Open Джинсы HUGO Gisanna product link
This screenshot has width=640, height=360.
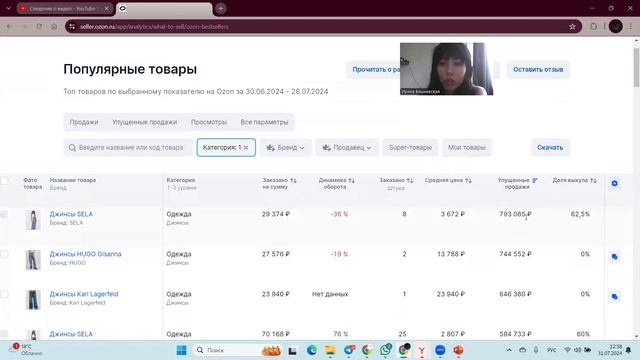coord(85,254)
